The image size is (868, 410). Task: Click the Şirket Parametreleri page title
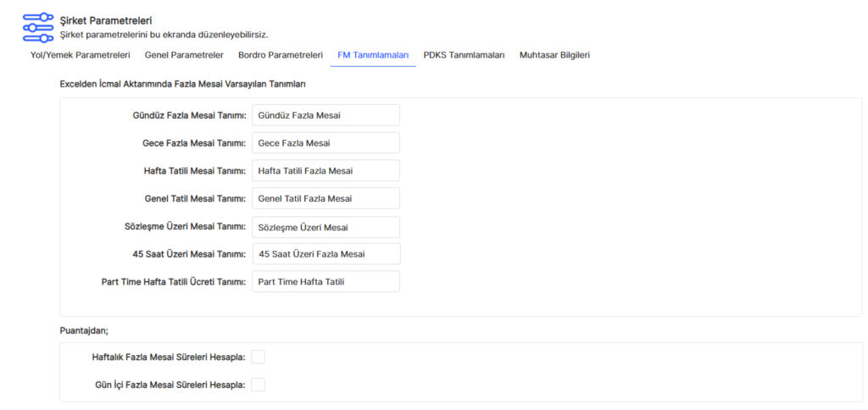pyautogui.click(x=106, y=20)
